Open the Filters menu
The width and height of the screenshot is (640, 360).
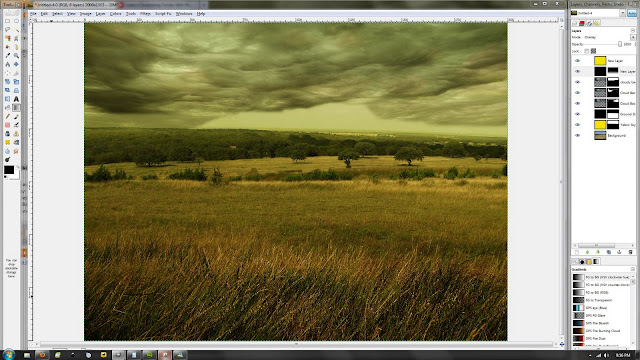[x=145, y=13]
